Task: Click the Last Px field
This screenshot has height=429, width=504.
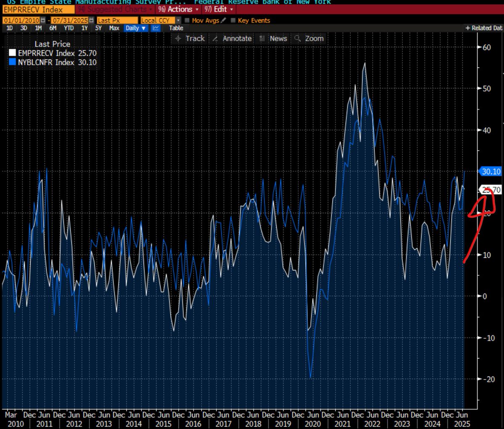Action: (x=117, y=20)
